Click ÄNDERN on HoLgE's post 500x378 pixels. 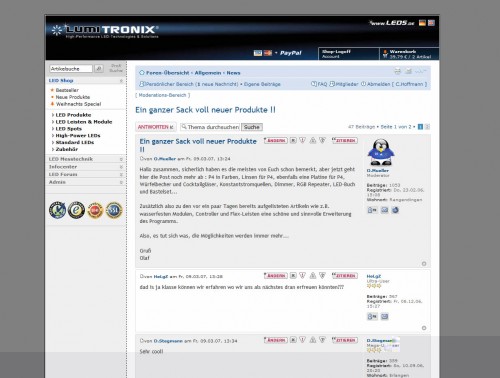pos(275,276)
